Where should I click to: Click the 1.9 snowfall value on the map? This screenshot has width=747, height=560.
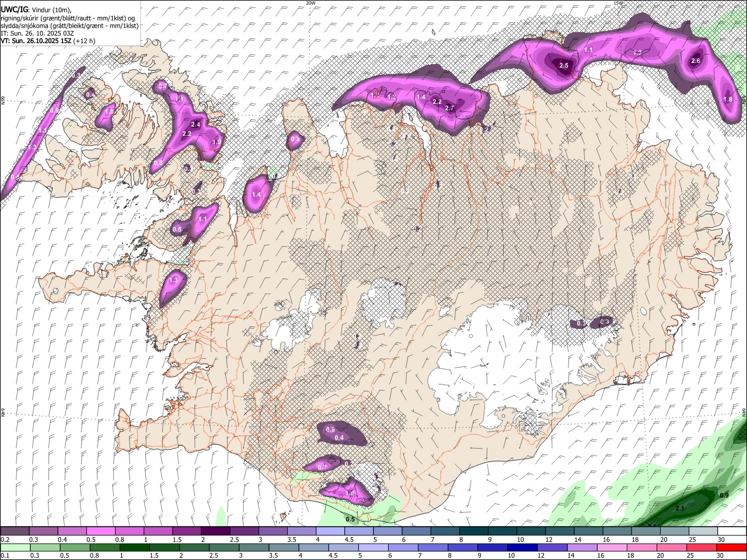tap(217, 142)
